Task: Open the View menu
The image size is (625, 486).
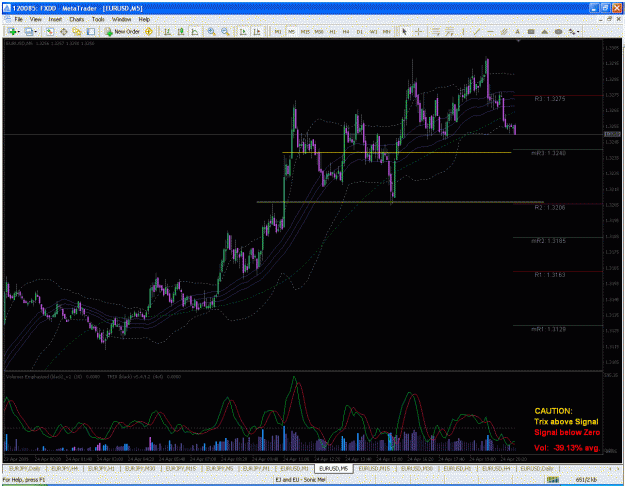Action: coord(35,19)
